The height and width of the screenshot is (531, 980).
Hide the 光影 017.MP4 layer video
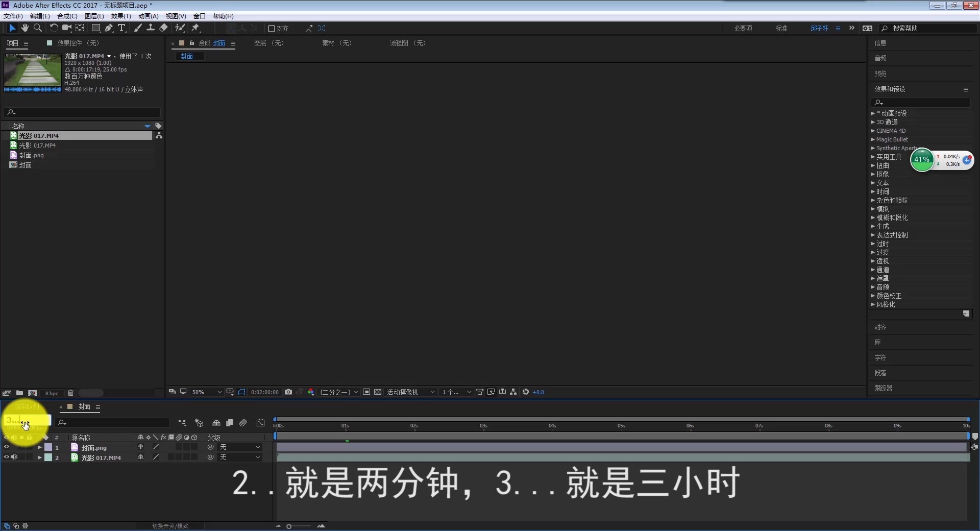tap(7, 457)
